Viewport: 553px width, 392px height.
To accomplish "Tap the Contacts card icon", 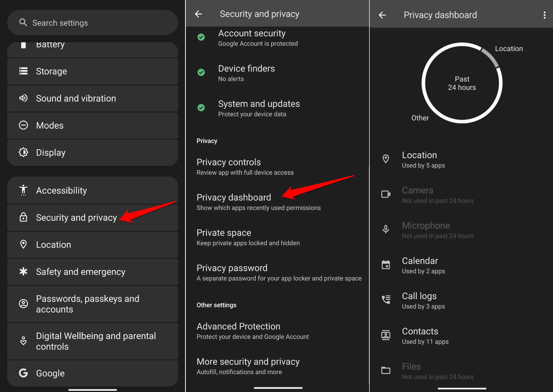I will tap(386, 335).
